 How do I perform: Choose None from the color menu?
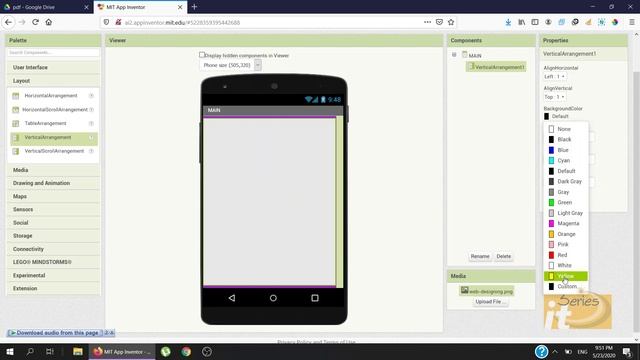[566, 129]
